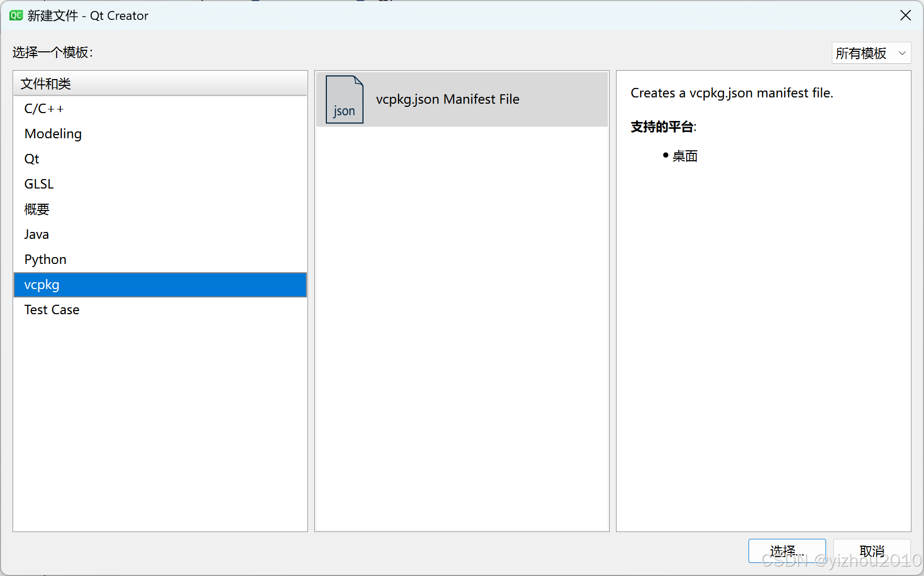Viewport: 924px width, 576px height.
Task: Click the 桌面 supported platform entry
Action: point(685,156)
